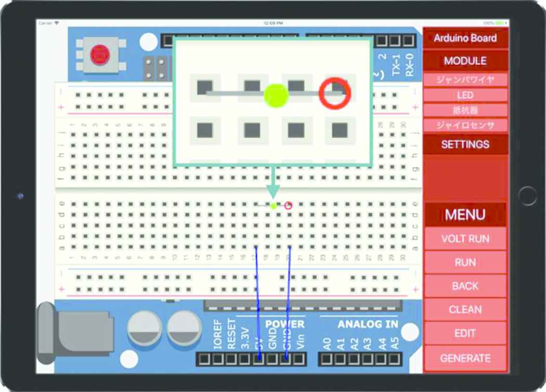Select the blue wire connected to 5V

[x=258, y=303]
